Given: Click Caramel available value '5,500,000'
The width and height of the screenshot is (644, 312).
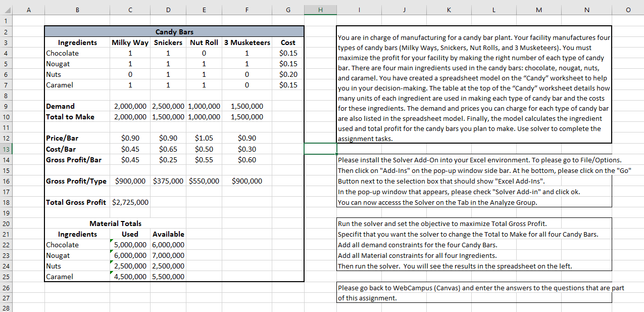Looking at the screenshot, I should [x=168, y=277].
